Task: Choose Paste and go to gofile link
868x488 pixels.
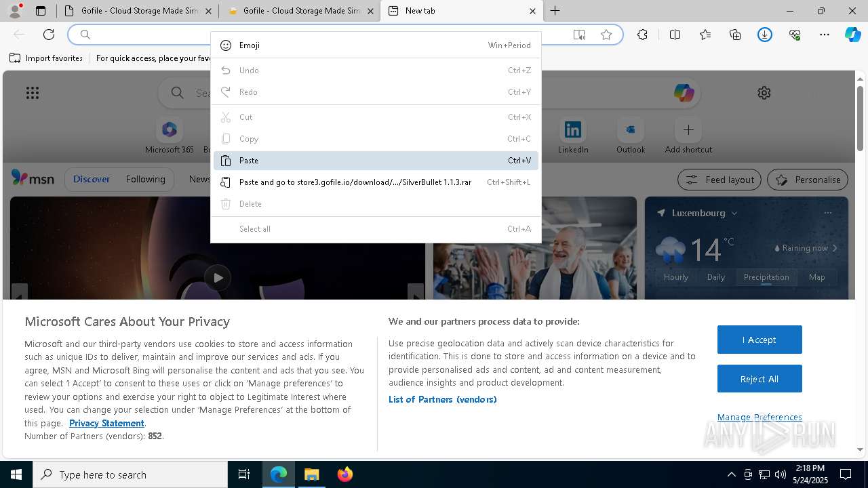Action: pyautogui.click(x=376, y=182)
